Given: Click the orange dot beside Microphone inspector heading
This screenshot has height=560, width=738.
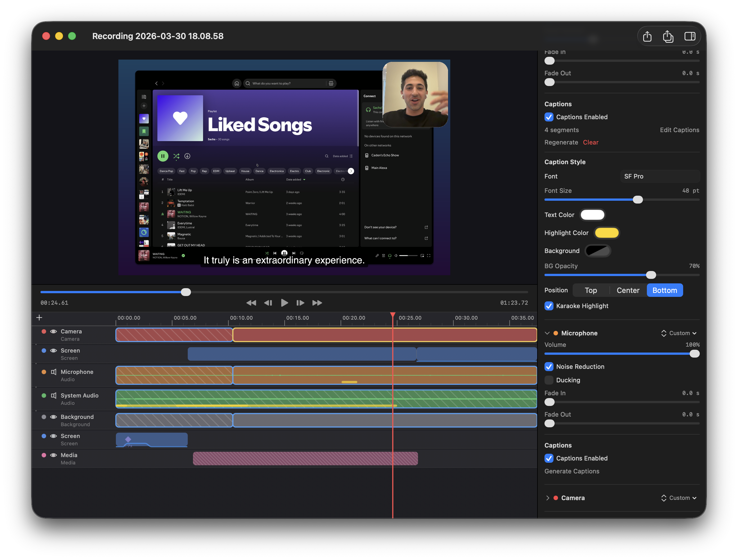Looking at the screenshot, I should point(556,333).
